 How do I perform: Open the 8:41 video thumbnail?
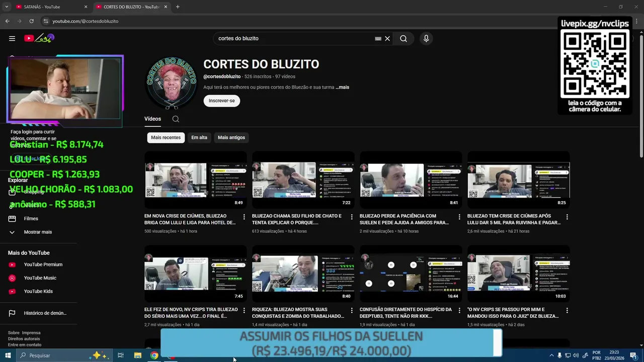(411, 180)
